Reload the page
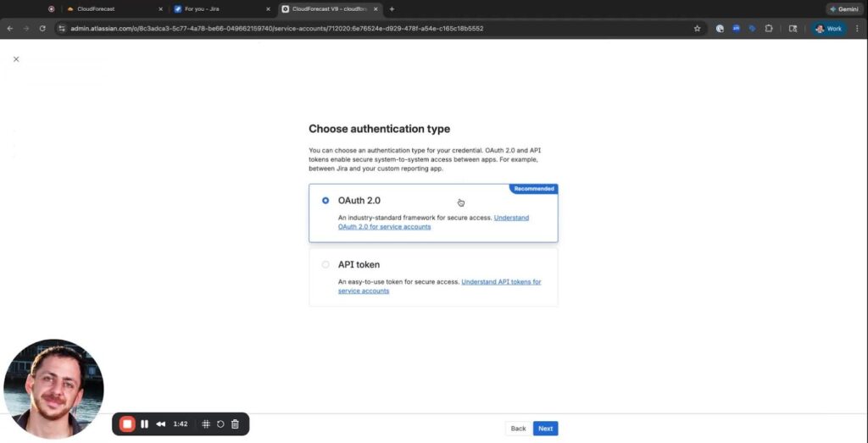The image size is (868, 443). point(42,28)
